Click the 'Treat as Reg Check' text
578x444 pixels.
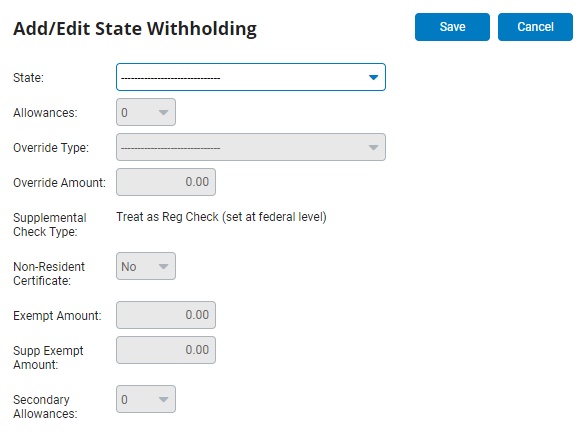[167, 217]
